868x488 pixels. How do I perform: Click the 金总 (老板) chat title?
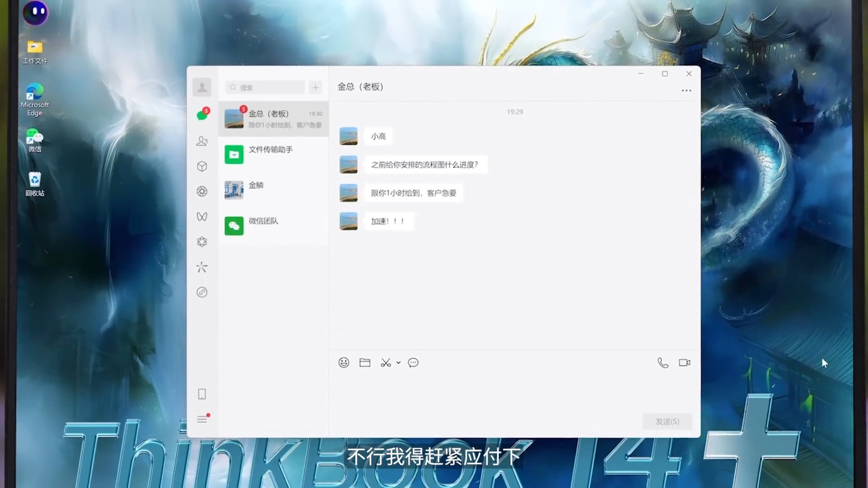click(360, 87)
